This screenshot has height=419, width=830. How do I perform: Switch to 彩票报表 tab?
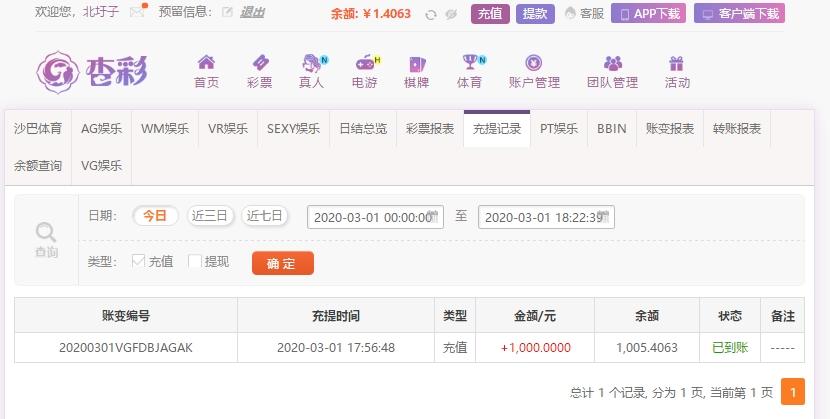(430, 129)
